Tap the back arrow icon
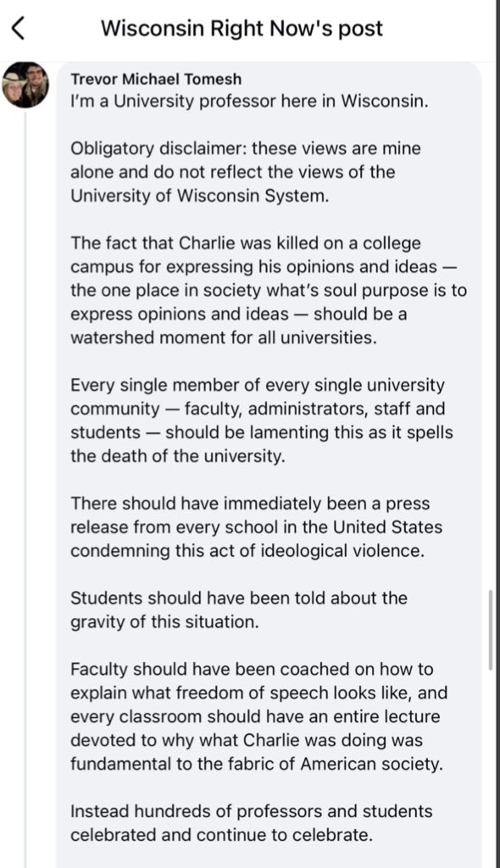This screenshot has height=868, width=500. pyautogui.click(x=18, y=28)
